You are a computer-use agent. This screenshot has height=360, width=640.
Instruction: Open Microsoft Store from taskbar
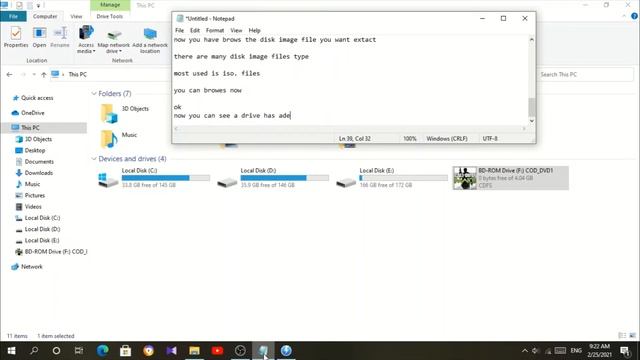pyautogui.click(x=125, y=351)
